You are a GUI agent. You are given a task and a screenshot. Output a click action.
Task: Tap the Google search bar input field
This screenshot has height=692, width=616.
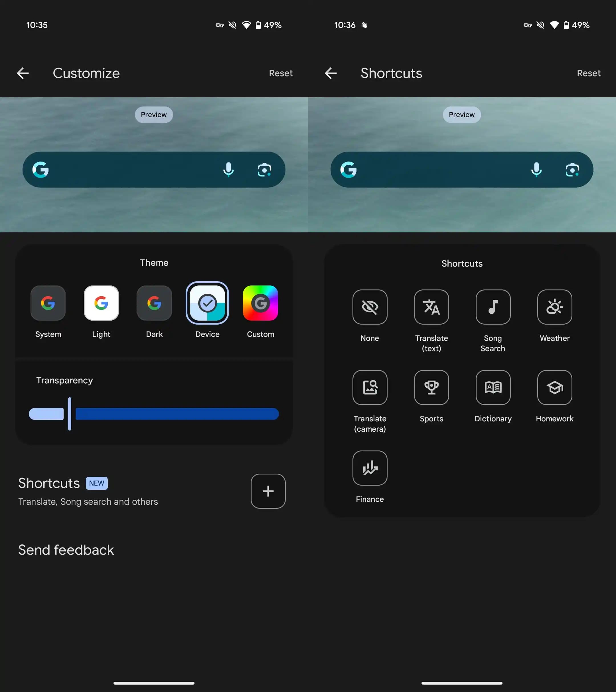(154, 169)
